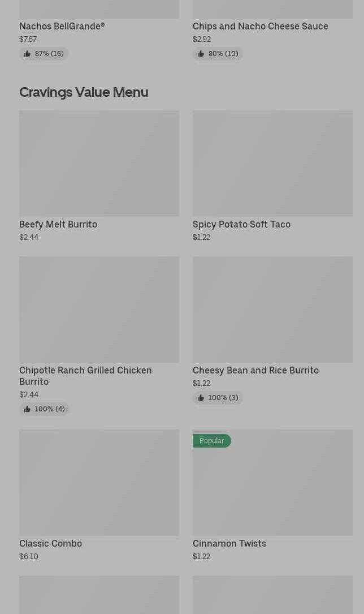The width and height of the screenshot is (364, 614).
Task: Click the 87% (16) rating badge
Action: click(x=49, y=54)
